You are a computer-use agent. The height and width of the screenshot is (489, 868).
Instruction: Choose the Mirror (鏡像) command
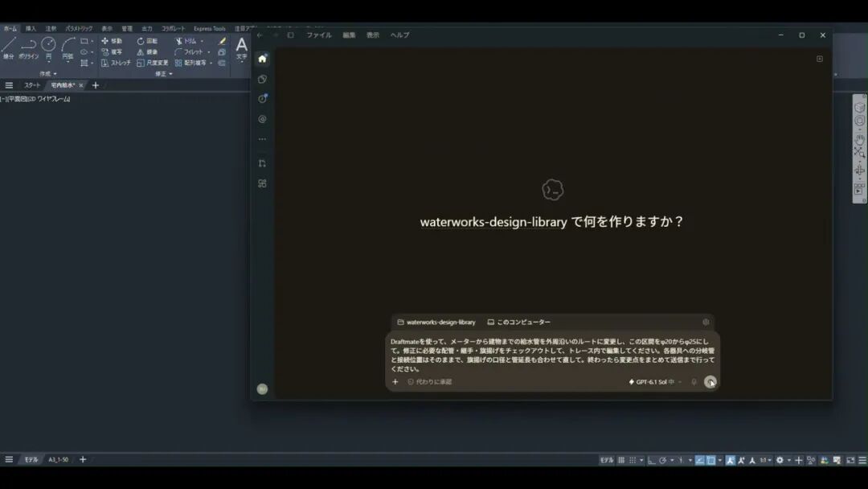point(147,52)
